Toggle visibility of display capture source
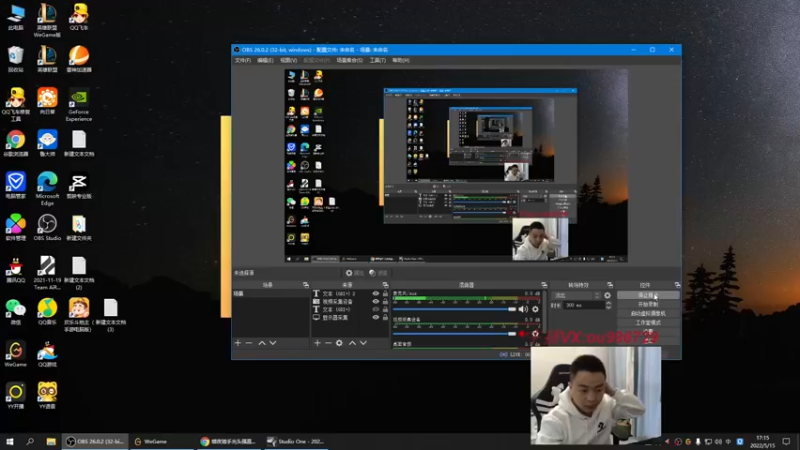Image resolution: width=800 pixels, height=450 pixels. (376, 317)
